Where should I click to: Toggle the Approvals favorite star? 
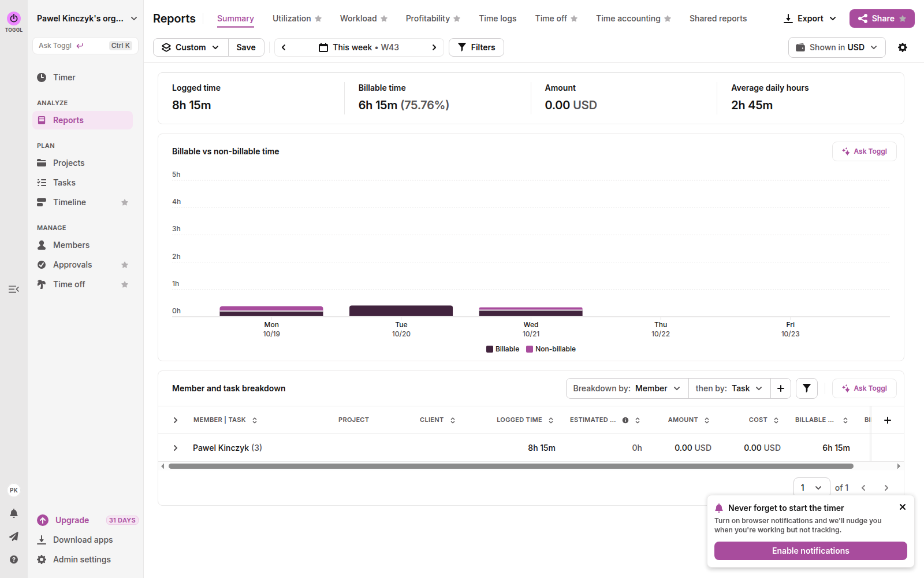(125, 265)
